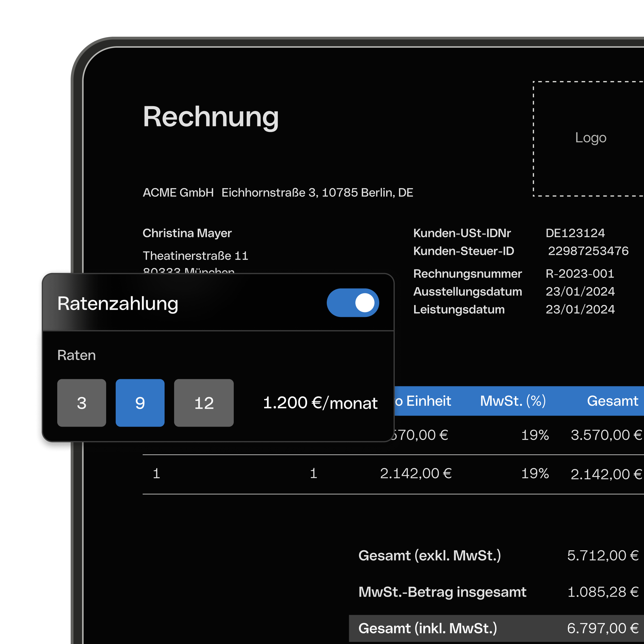Select 9 installments option
This screenshot has height=644, width=644.
point(140,403)
